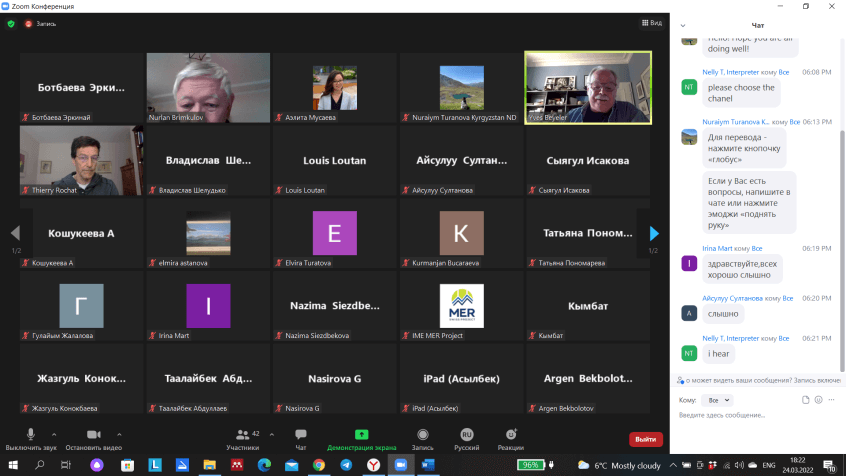
Task: Start screen sharing with Демонстрация экрана
Action: click(361, 437)
